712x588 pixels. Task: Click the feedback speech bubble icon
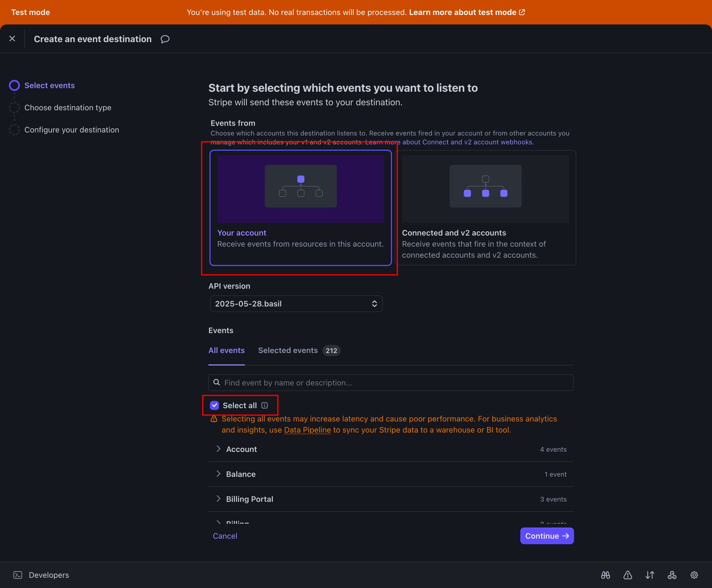(165, 39)
